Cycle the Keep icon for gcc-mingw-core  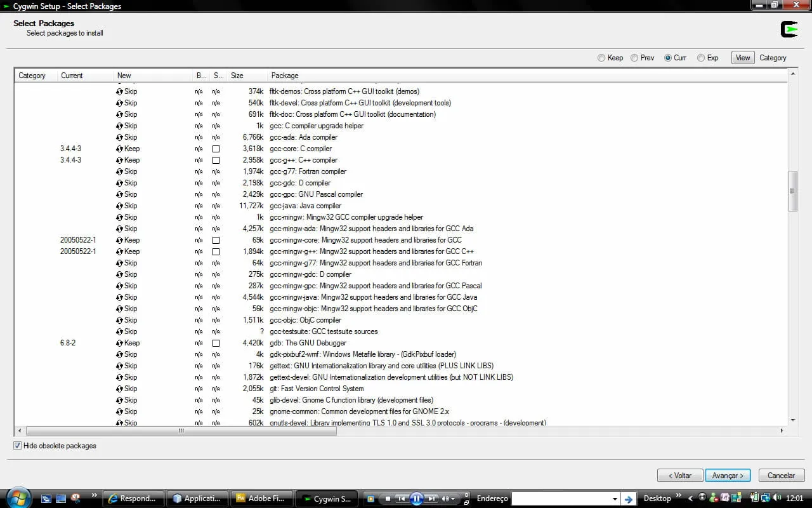(x=119, y=240)
